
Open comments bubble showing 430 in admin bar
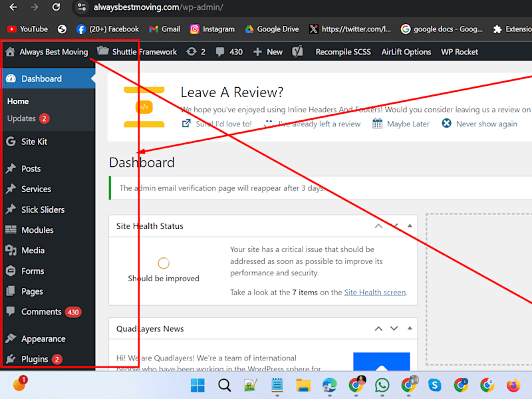pyautogui.click(x=229, y=52)
